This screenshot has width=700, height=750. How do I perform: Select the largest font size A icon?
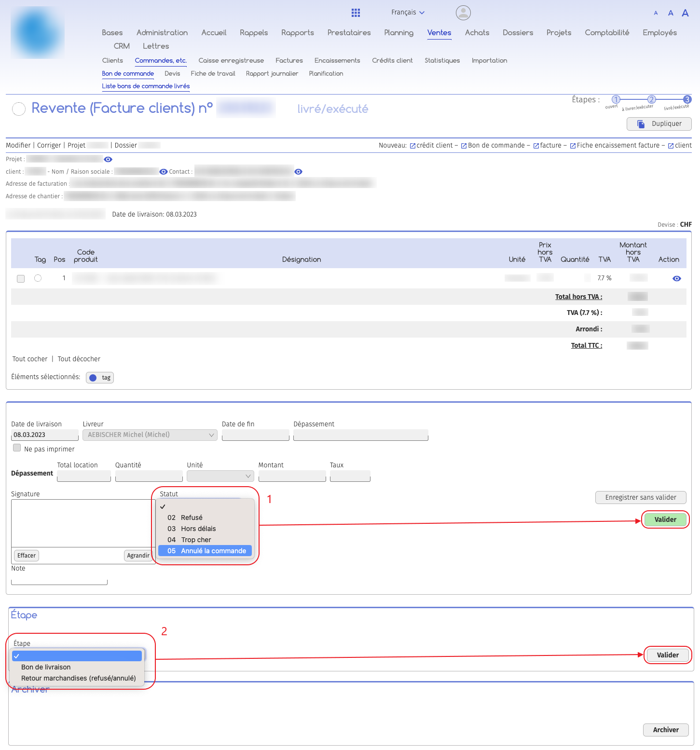click(x=685, y=13)
